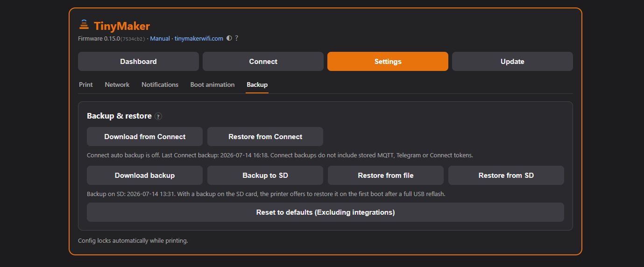644x267 pixels.
Task: Switch to the Network settings tab
Action: [x=117, y=84]
